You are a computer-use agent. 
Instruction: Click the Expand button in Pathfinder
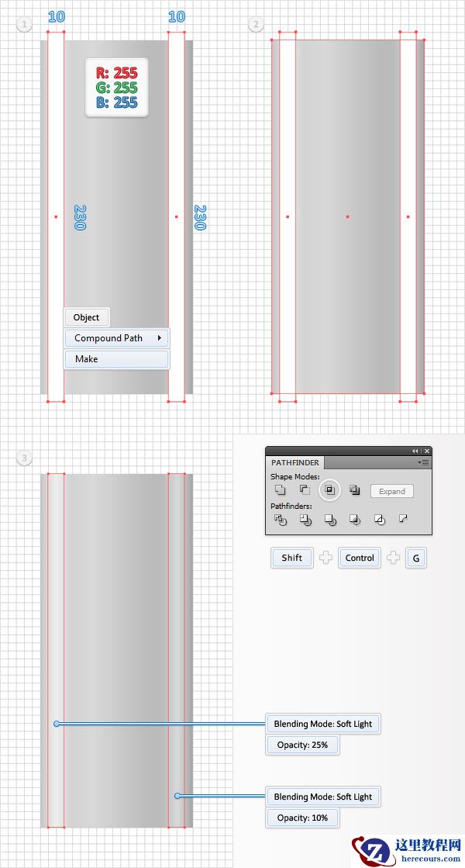point(392,491)
